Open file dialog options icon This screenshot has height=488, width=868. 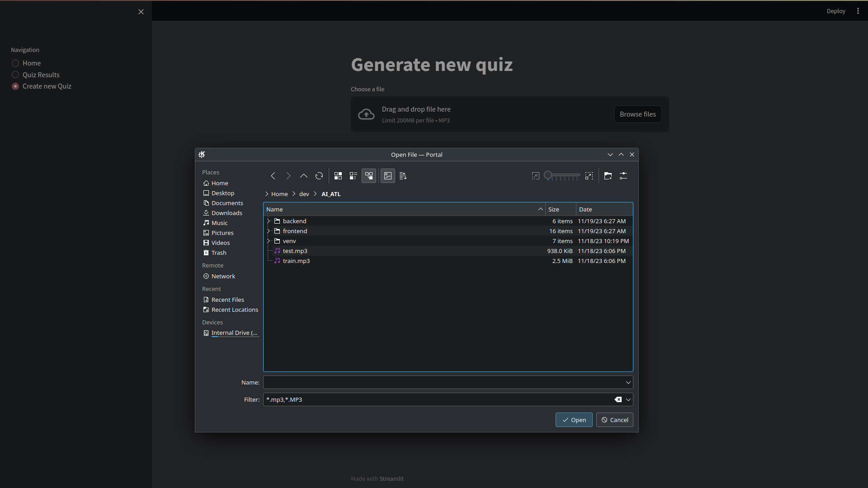tap(623, 176)
